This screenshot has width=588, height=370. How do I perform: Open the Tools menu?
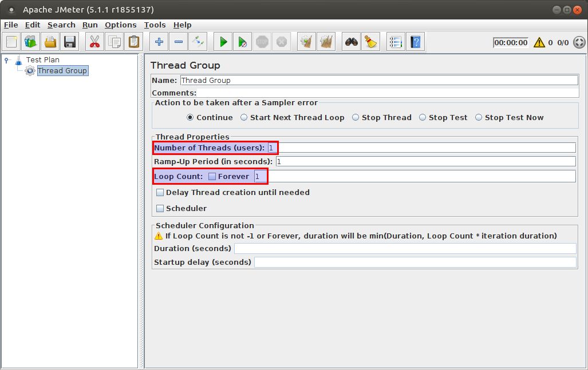coord(155,25)
